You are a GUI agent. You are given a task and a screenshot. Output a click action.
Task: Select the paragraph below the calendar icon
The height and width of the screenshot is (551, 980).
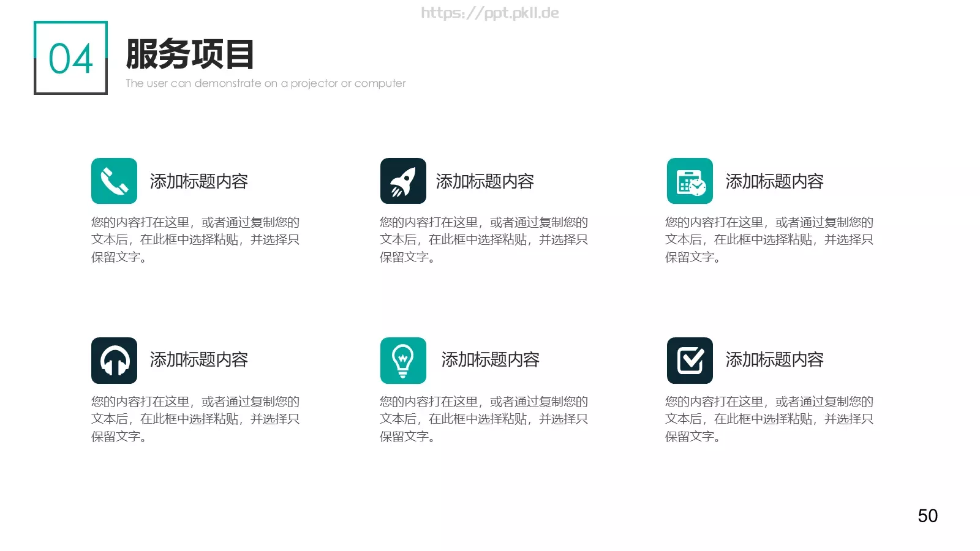(769, 239)
